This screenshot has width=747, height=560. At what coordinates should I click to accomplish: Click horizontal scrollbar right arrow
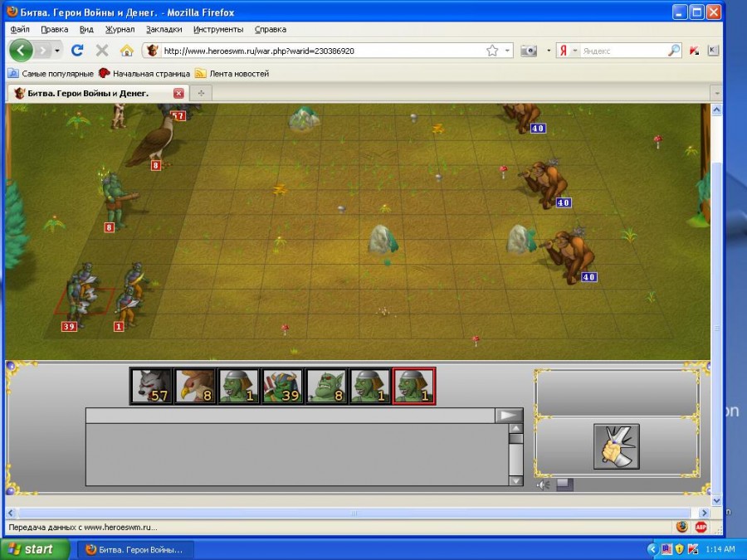[704, 513]
